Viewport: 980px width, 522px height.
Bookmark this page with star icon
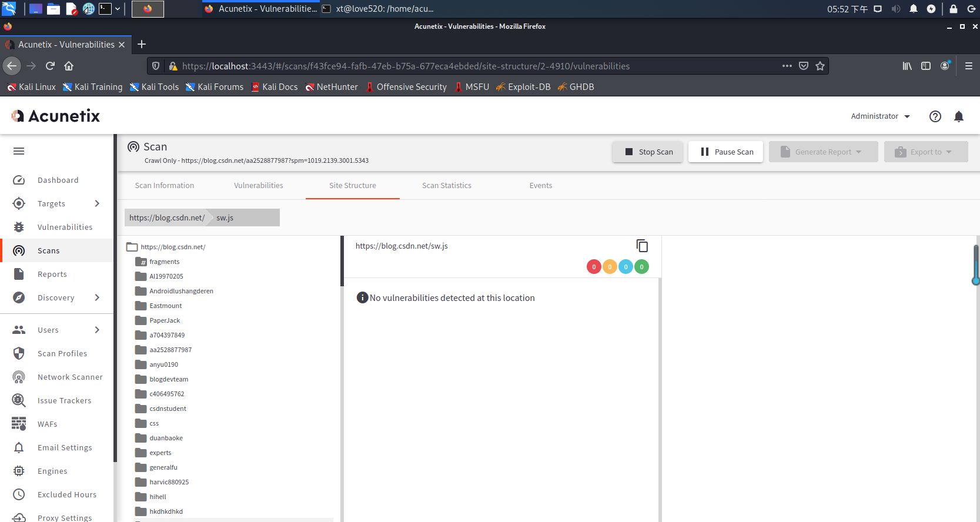[820, 66]
